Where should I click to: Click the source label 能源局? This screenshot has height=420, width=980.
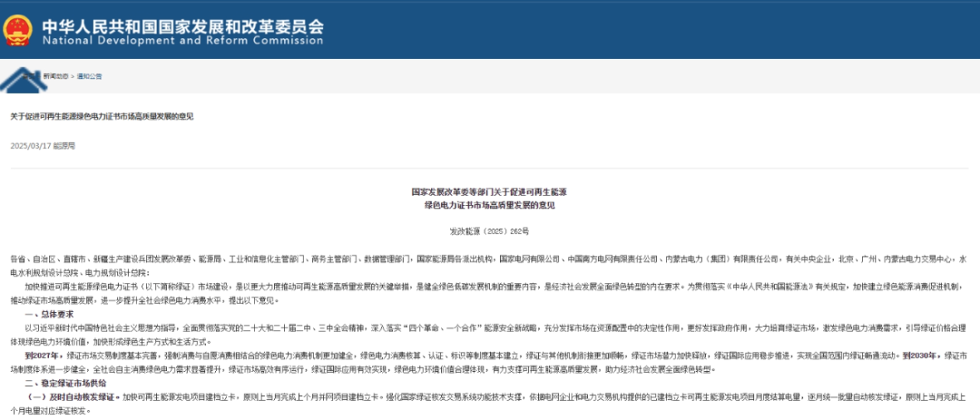pyautogui.click(x=65, y=145)
